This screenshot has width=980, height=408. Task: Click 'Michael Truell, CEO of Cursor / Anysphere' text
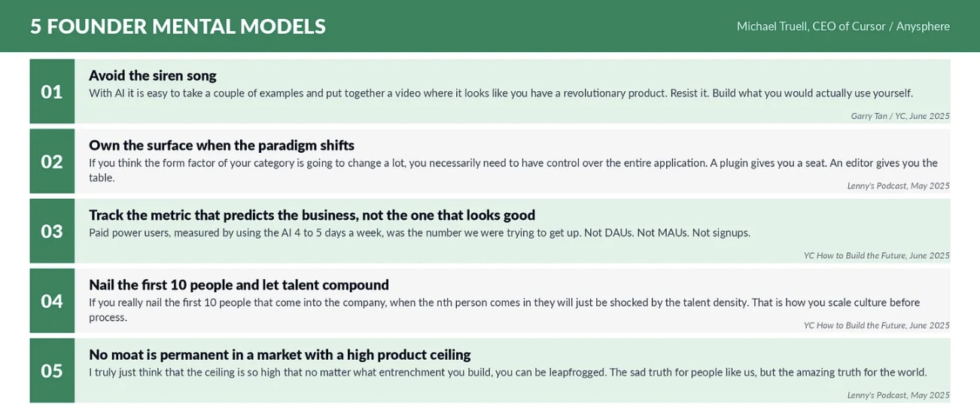(x=843, y=26)
